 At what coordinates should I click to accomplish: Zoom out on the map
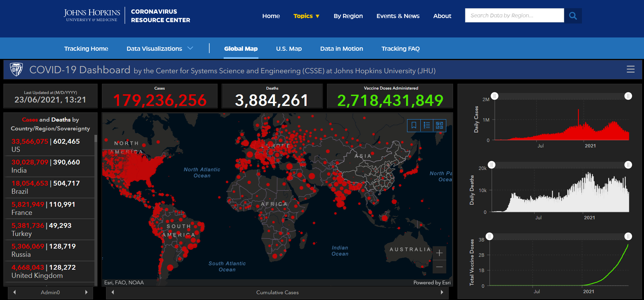[x=439, y=267]
